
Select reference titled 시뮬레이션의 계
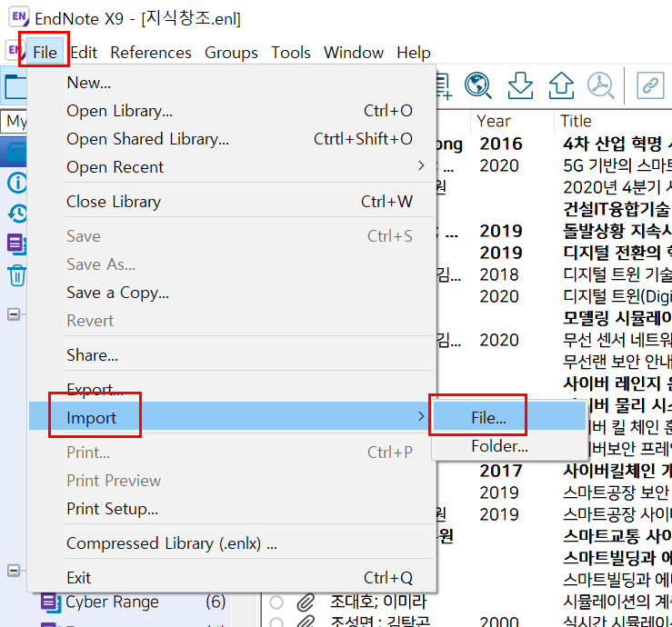click(617, 602)
